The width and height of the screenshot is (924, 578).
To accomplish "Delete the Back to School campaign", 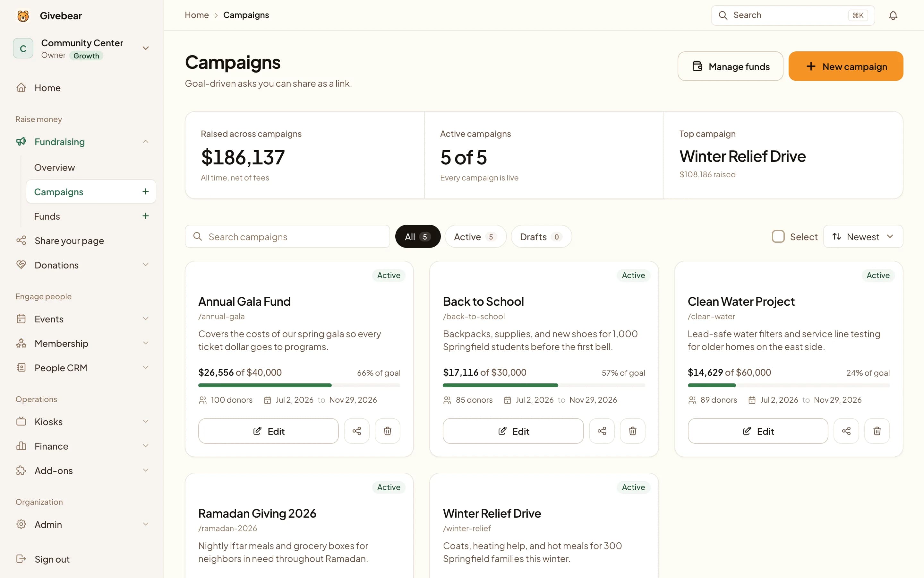I will pos(633,431).
